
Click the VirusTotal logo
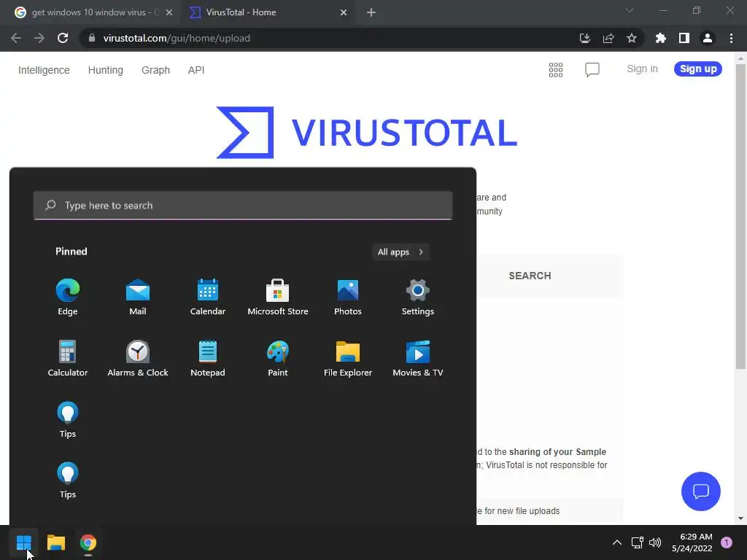[x=366, y=133]
